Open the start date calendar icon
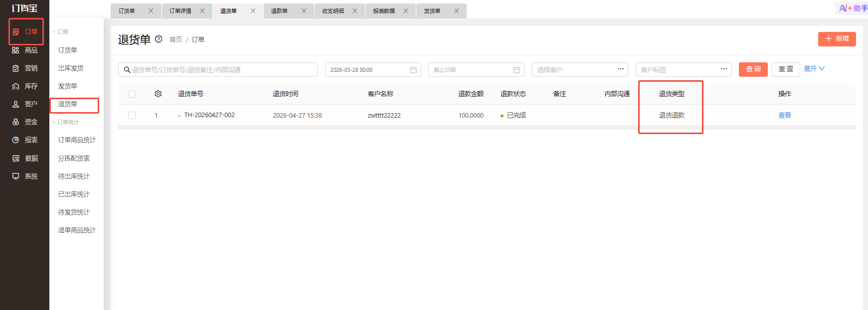 tap(413, 70)
